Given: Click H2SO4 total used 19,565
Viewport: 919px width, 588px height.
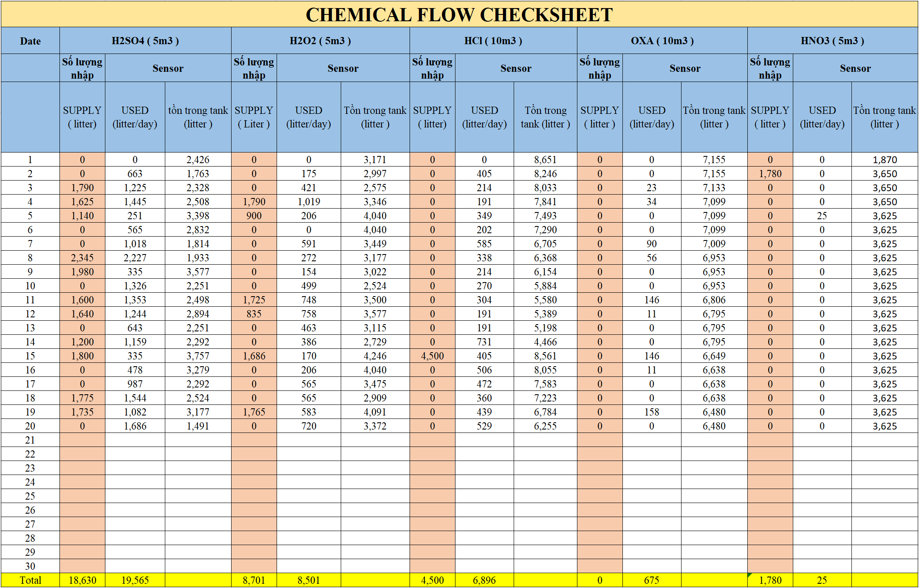Looking at the screenshot, I should pyautogui.click(x=135, y=580).
